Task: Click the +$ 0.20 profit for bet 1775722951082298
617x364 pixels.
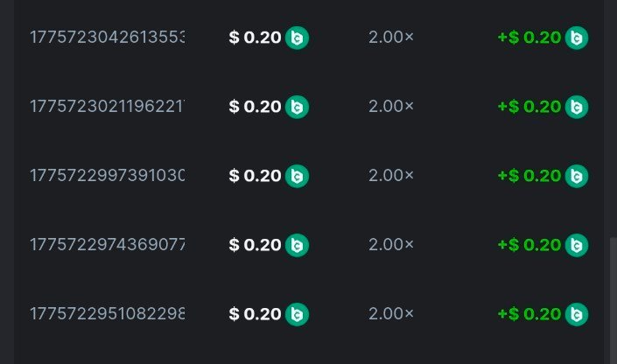Action: click(x=529, y=314)
